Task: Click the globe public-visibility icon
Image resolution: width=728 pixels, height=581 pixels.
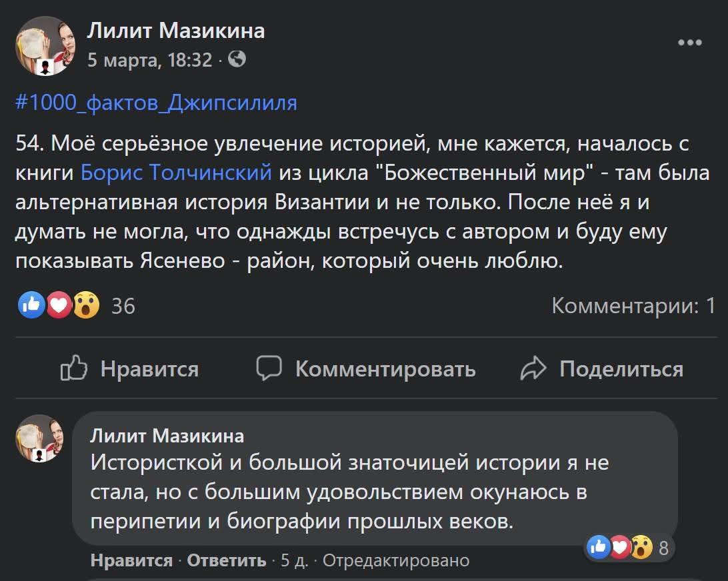Action: tap(237, 60)
